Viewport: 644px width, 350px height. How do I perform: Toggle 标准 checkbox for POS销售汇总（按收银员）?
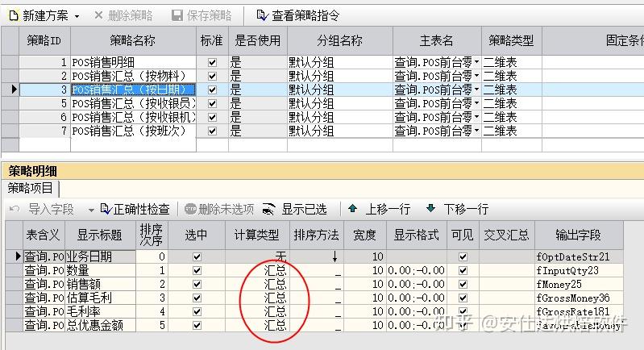pyautogui.click(x=212, y=103)
